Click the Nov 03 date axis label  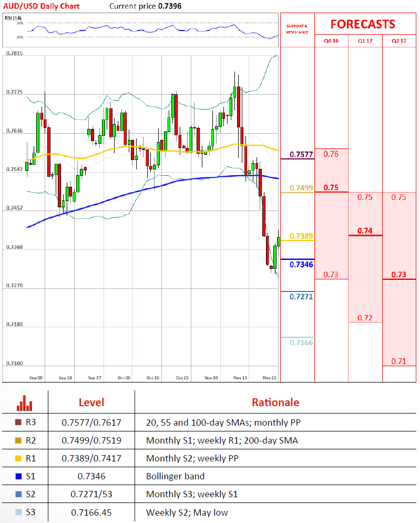pyautogui.click(x=211, y=378)
